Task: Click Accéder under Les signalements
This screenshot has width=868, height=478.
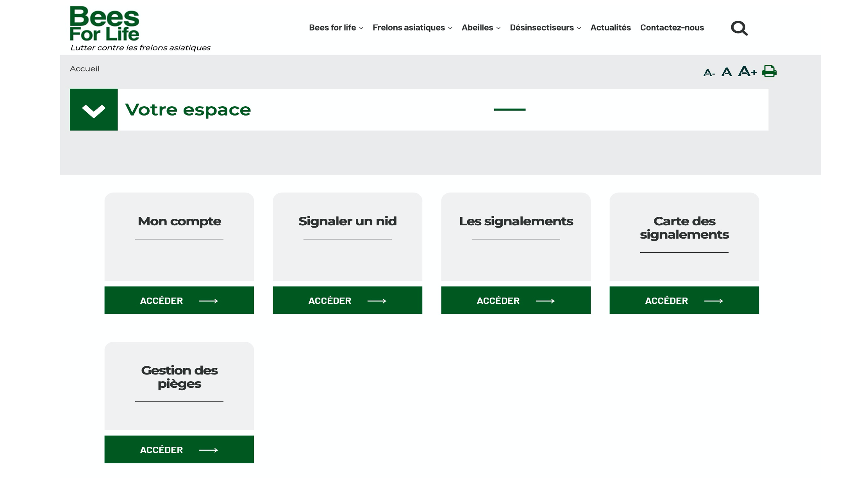Action: pos(516,300)
